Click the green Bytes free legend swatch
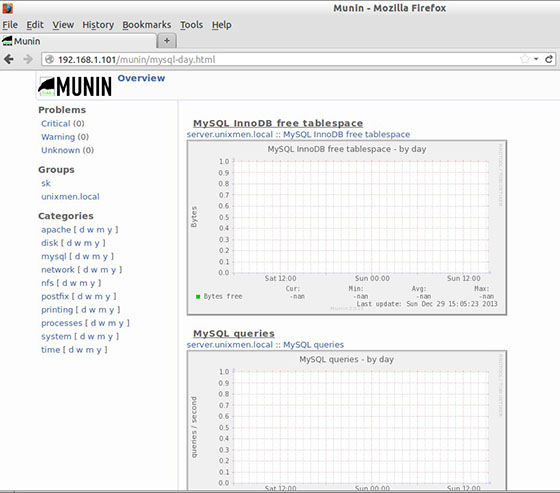560x493 pixels. (198, 297)
